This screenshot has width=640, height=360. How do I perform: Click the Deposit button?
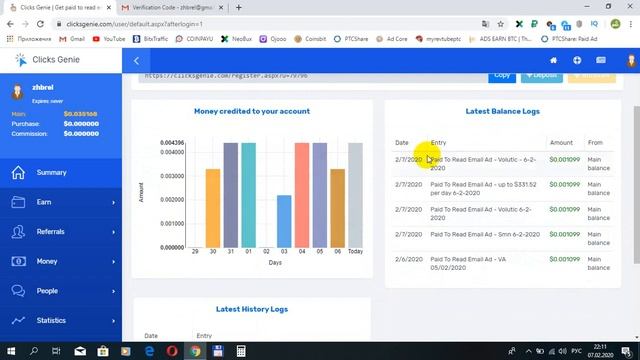[542, 77]
